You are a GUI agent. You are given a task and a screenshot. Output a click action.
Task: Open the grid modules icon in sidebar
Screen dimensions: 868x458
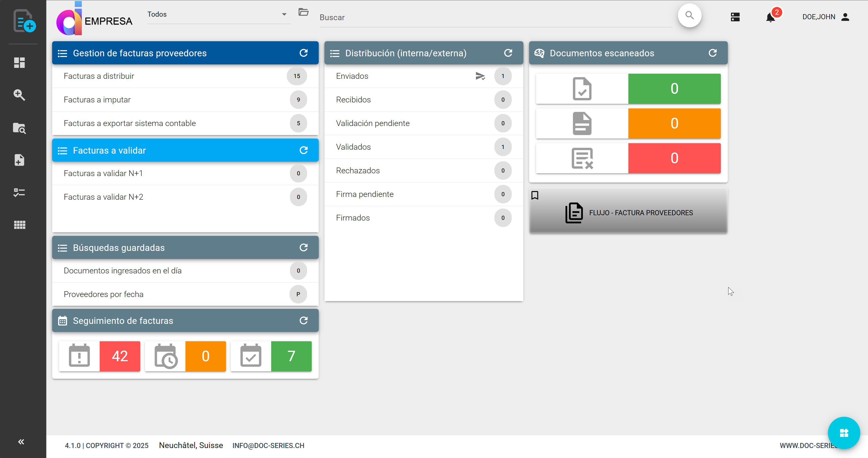(x=19, y=225)
